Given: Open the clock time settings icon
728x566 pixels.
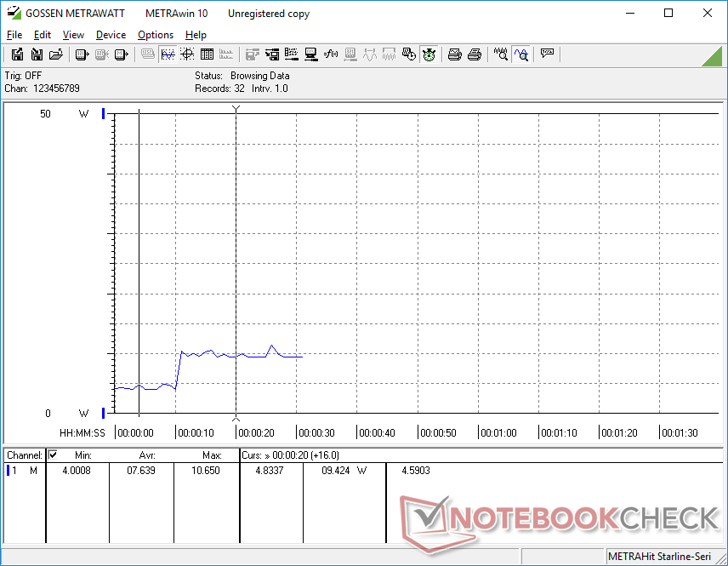Looking at the screenshot, I should pos(408,54).
